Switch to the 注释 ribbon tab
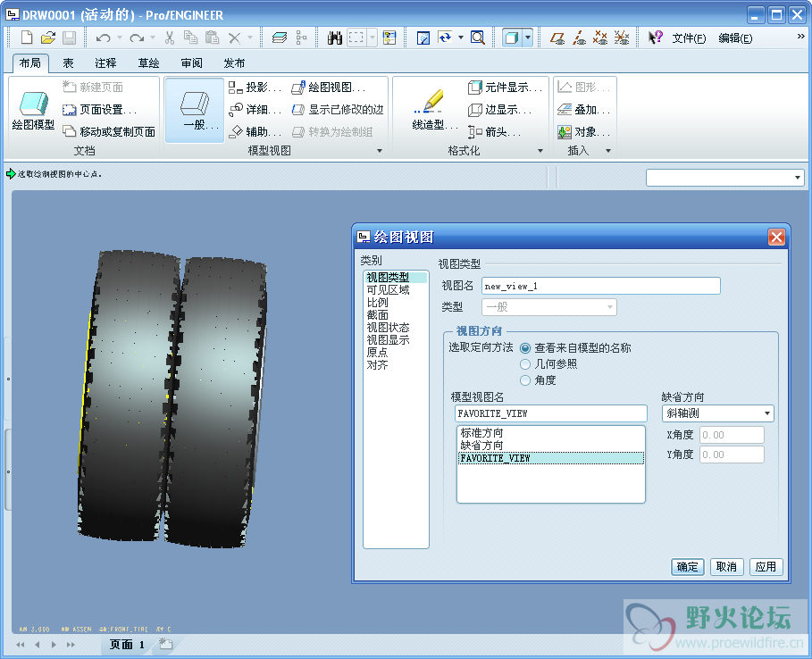Viewport: 812px width, 659px height. [x=105, y=63]
